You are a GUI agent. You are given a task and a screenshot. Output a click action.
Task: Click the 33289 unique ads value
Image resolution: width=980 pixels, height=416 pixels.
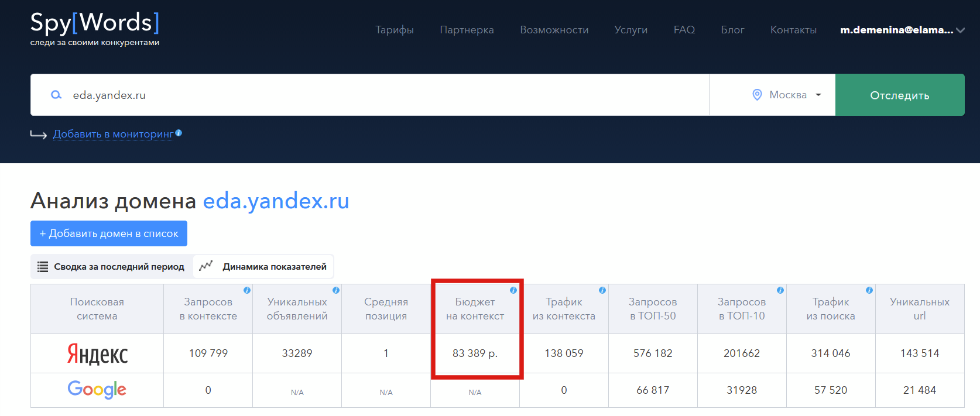[297, 353]
